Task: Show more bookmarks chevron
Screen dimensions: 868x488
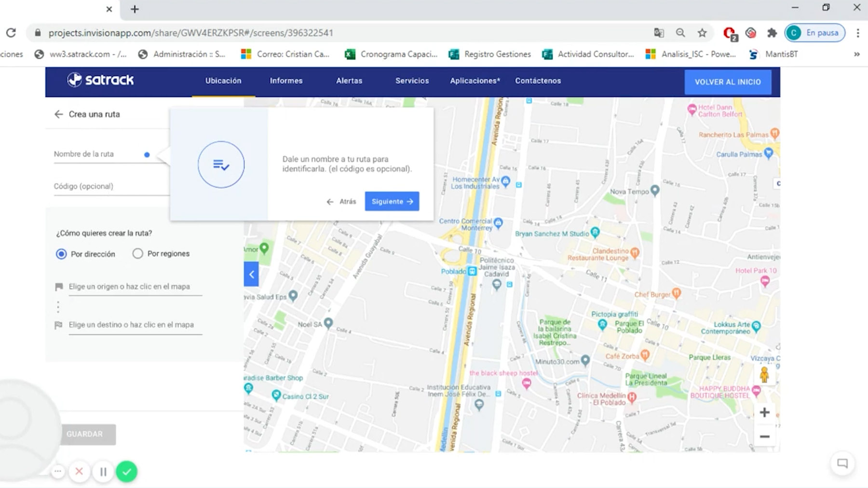Action: click(857, 54)
